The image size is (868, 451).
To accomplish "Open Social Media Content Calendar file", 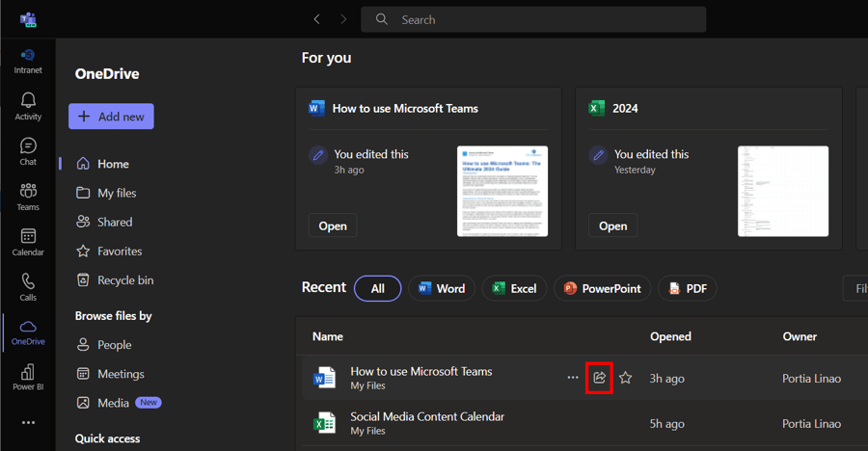I will [427, 416].
